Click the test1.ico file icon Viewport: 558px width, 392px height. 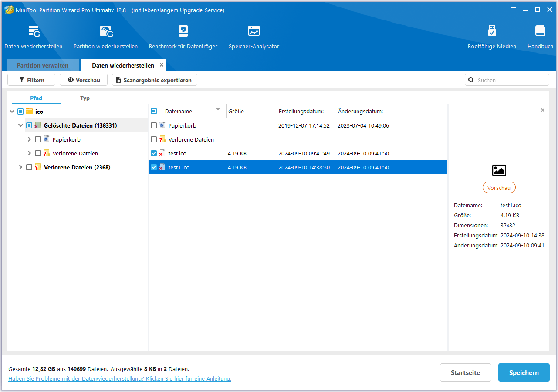coord(162,167)
